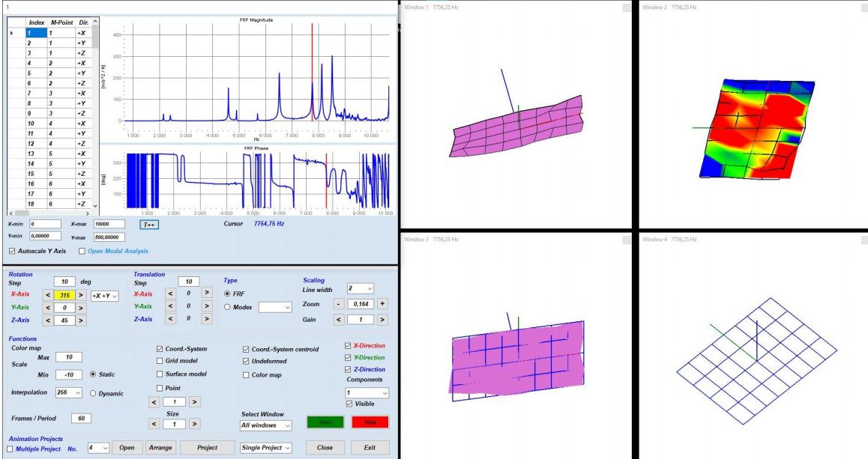The height and width of the screenshot is (459, 868).
Task: Click the Zoom minus button
Action: coord(339,304)
